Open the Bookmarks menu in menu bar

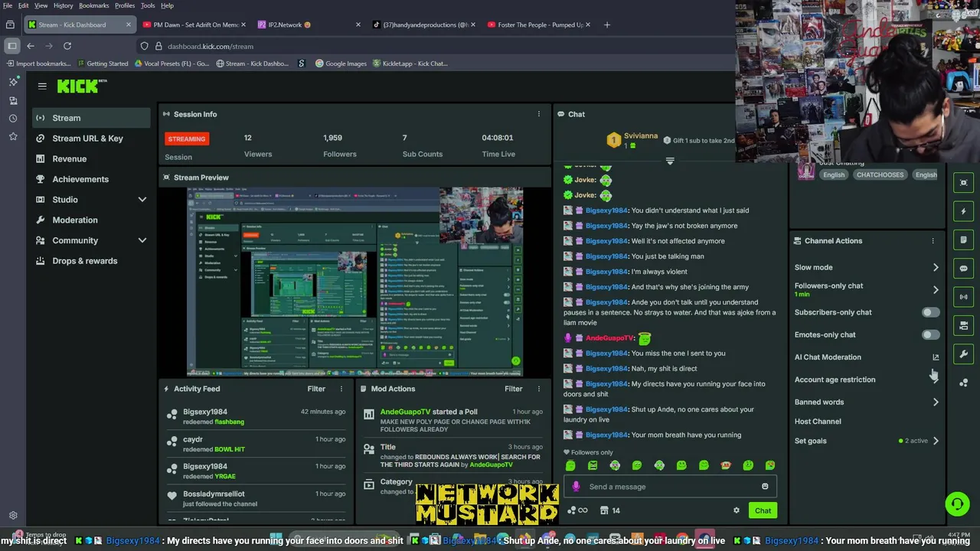(94, 5)
